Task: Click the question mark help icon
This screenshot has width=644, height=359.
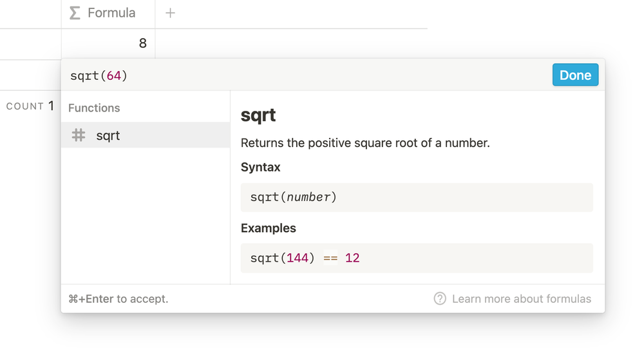Action: click(440, 299)
